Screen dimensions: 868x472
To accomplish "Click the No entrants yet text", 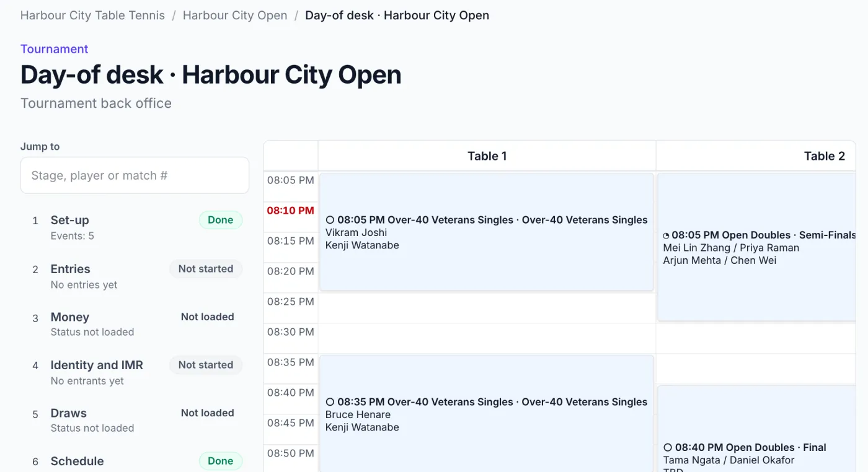I will 87,381.
